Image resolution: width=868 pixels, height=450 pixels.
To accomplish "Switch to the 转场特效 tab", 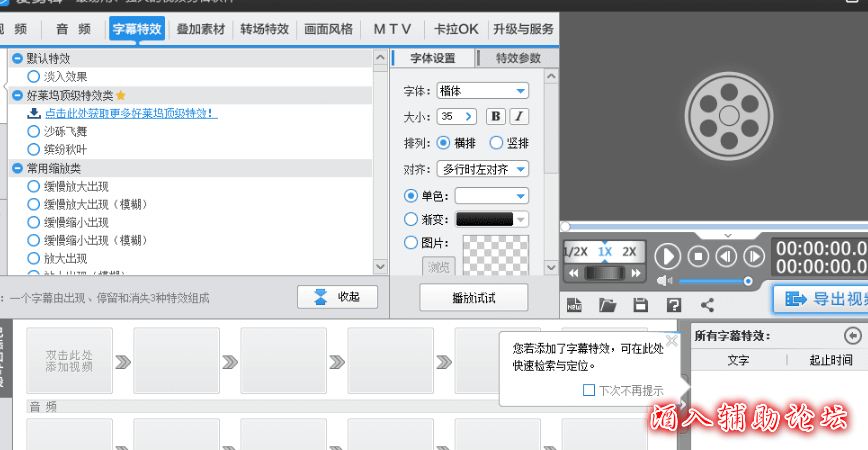I will click(x=264, y=29).
